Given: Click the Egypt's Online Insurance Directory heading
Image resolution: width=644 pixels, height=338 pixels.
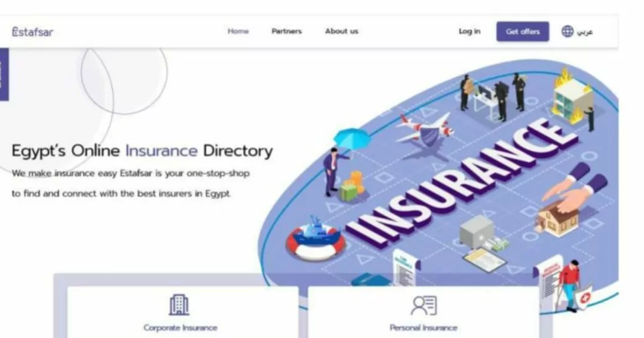Looking at the screenshot, I should point(142,151).
